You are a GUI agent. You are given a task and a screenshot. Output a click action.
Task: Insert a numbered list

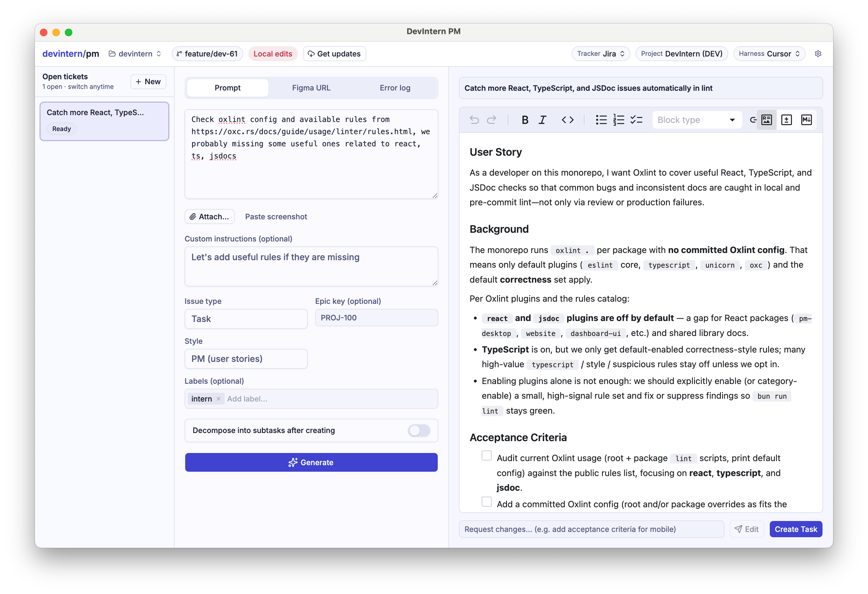(x=619, y=119)
